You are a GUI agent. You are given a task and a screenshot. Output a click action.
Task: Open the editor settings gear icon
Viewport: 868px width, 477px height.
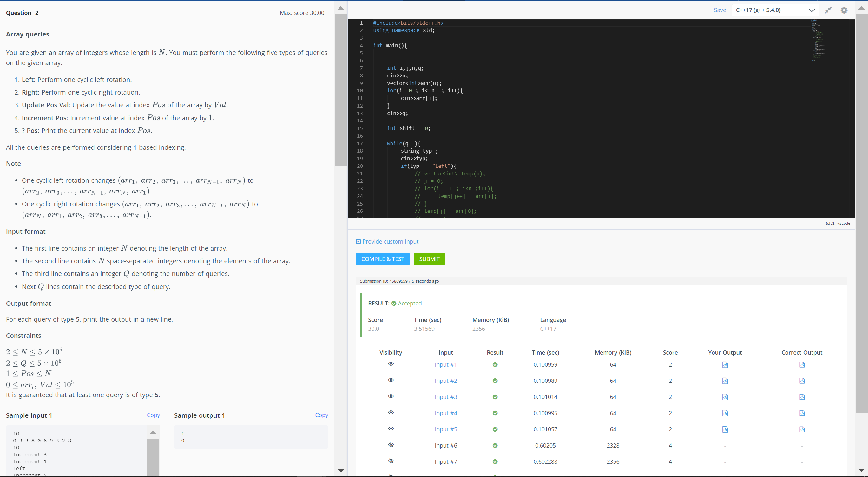tap(844, 10)
